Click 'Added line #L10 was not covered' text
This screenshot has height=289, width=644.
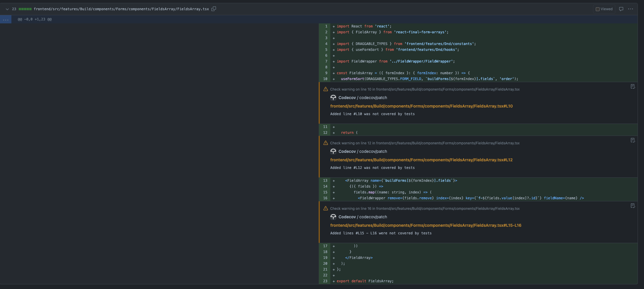372,114
